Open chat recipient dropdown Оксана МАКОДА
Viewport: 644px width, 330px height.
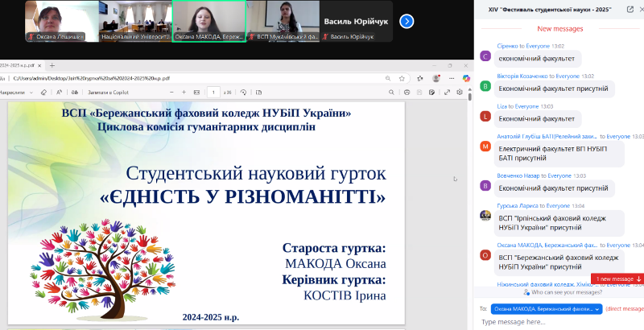click(x=546, y=308)
